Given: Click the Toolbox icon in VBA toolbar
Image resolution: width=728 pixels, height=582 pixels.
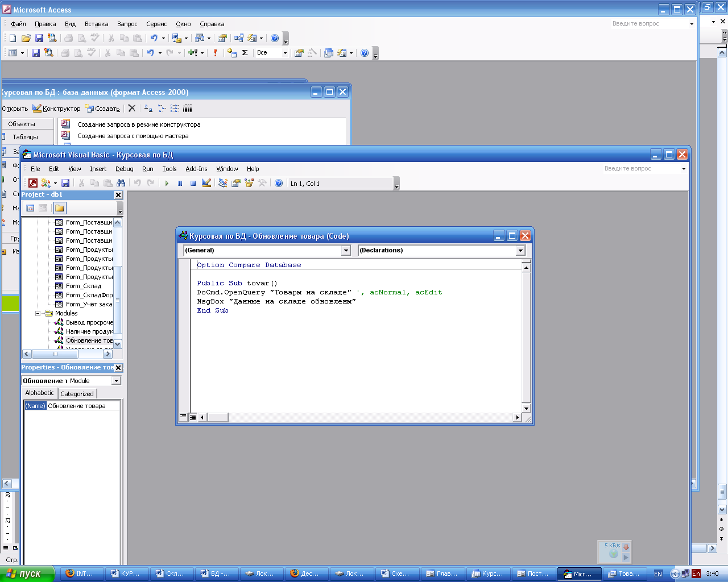Looking at the screenshot, I should click(x=262, y=183).
